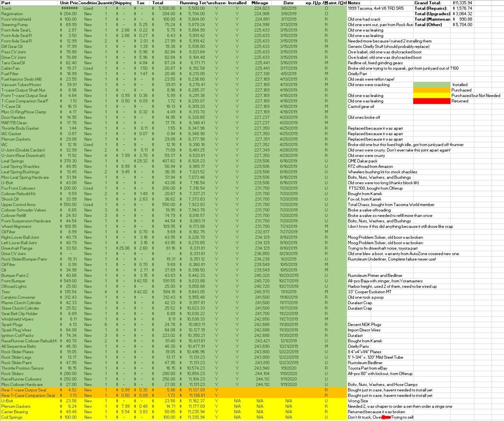This screenshot has height=421, width=504.
Task: Select the $1,576.74 repairs total cell
Action: 463,8
